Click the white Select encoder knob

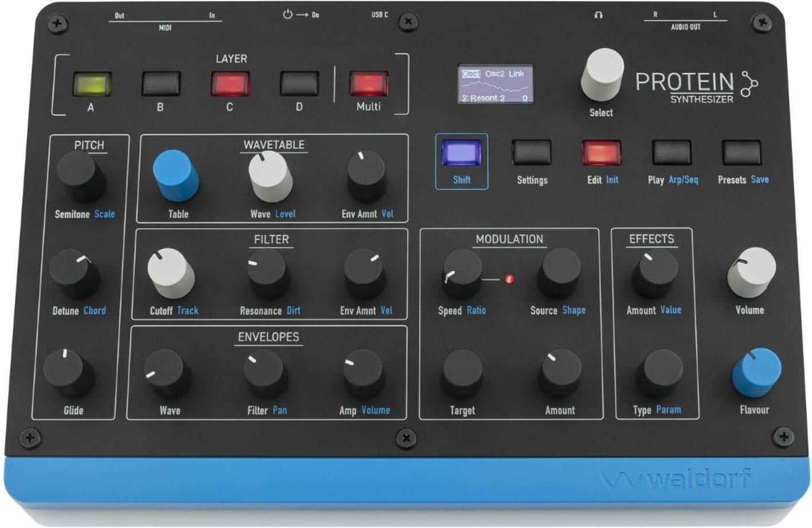click(x=602, y=73)
